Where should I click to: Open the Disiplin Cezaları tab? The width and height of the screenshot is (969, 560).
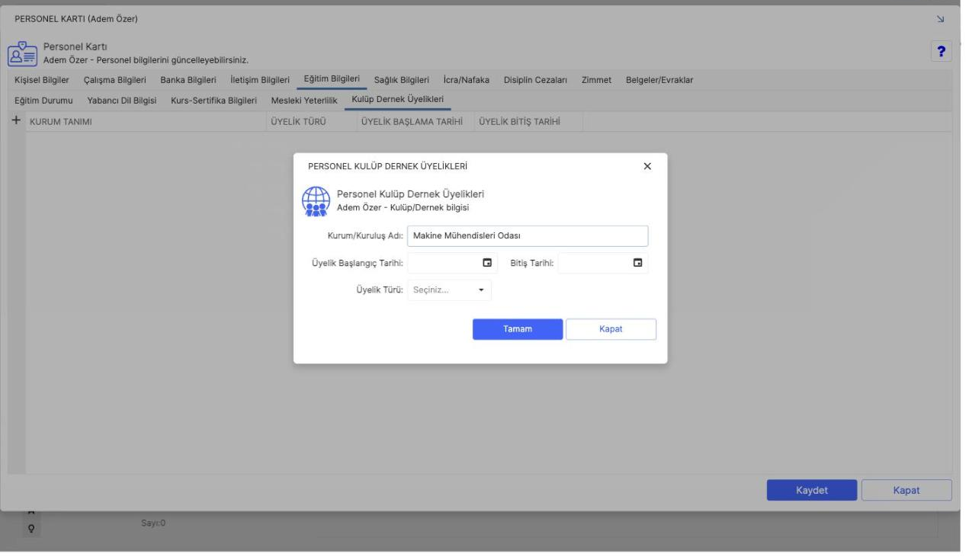click(x=536, y=80)
